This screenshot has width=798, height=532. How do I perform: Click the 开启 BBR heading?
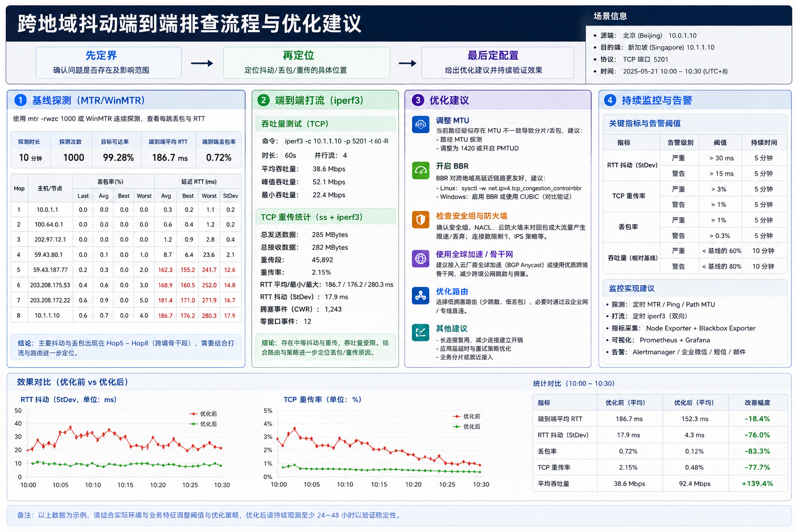453,166
